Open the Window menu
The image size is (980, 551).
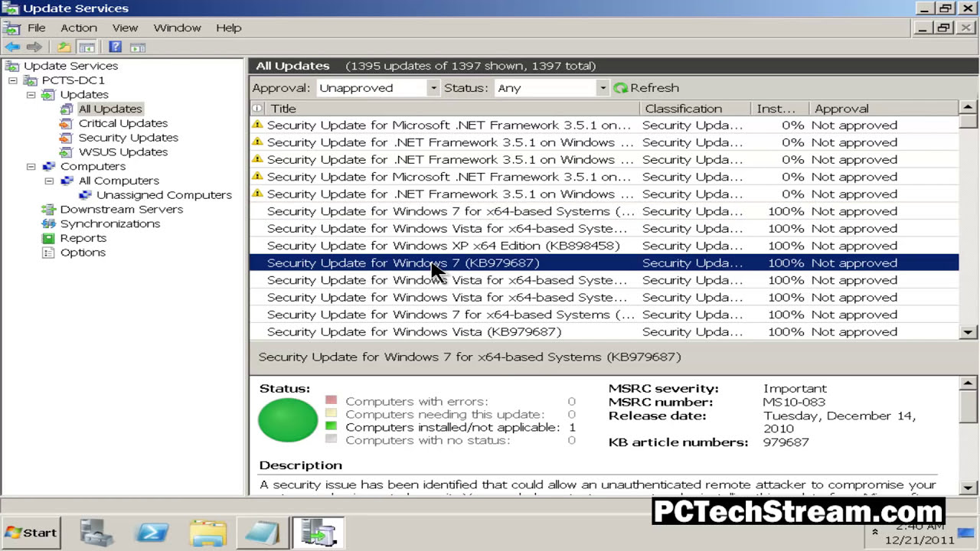(177, 28)
